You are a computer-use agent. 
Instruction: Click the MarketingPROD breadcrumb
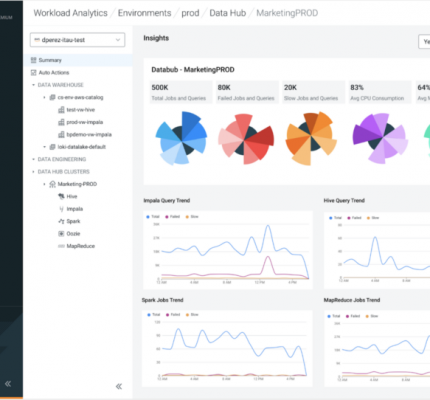287,13
